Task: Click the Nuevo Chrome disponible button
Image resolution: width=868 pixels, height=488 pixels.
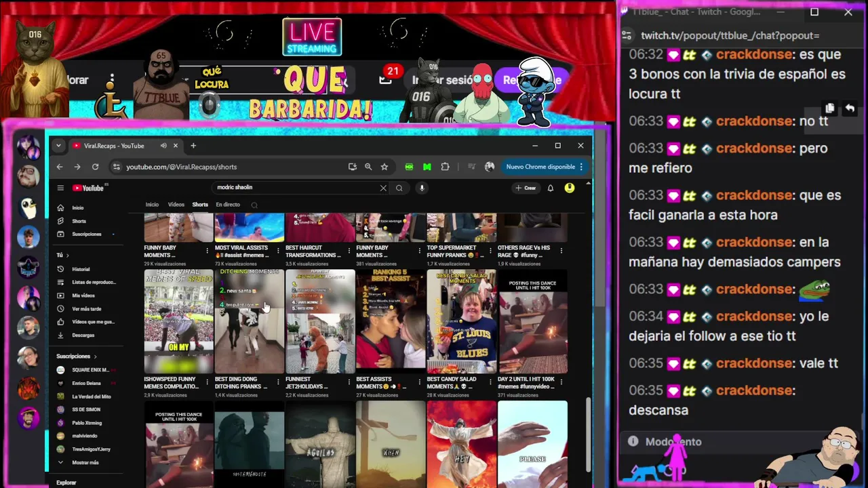Action: tap(540, 167)
